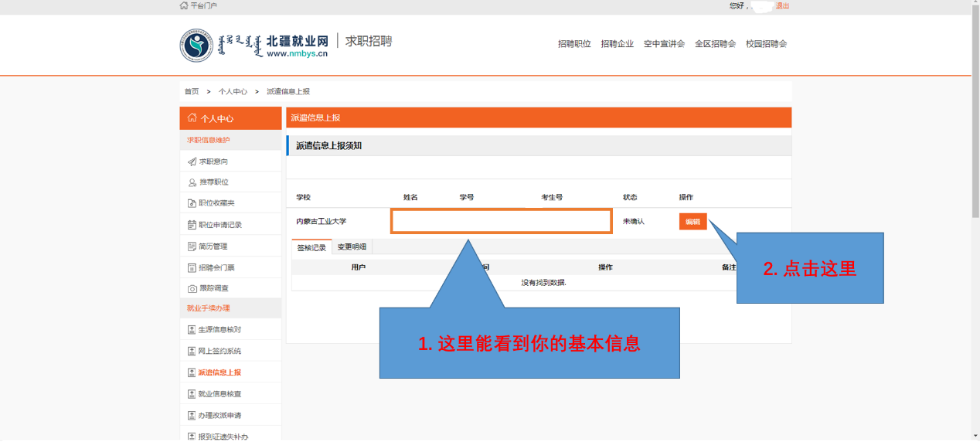Click the 平台门户 home icon
980x442 pixels.
click(x=184, y=5)
